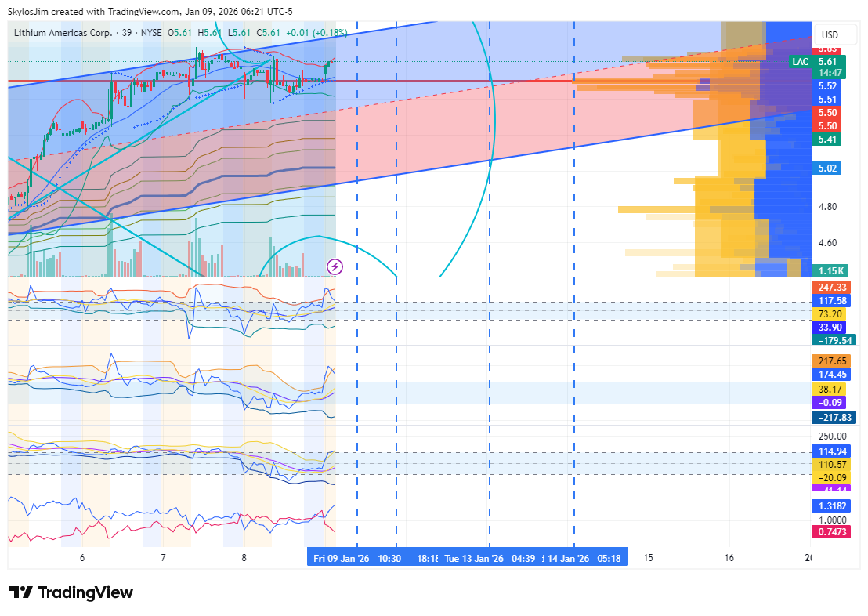Click the blue 5.02 price label
868x616 pixels.
pos(827,168)
